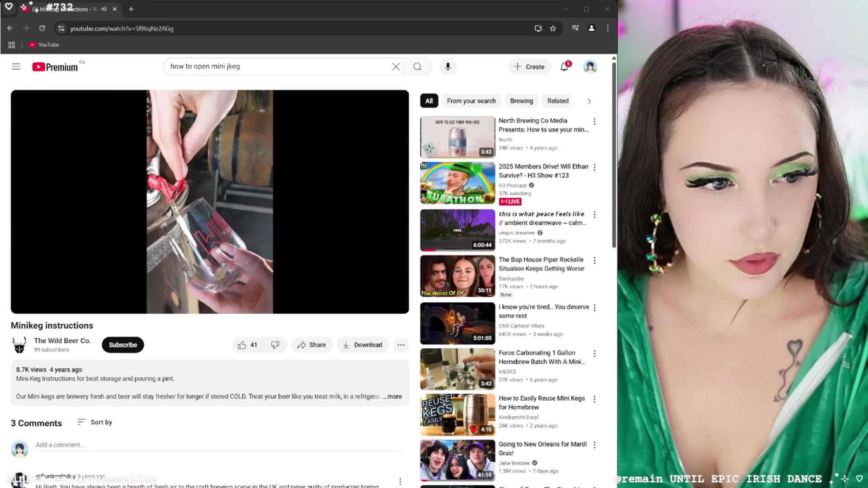Open the Reuse Kegs Easily thumbnail
This screenshot has width=868, height=488.
(458, 415)
